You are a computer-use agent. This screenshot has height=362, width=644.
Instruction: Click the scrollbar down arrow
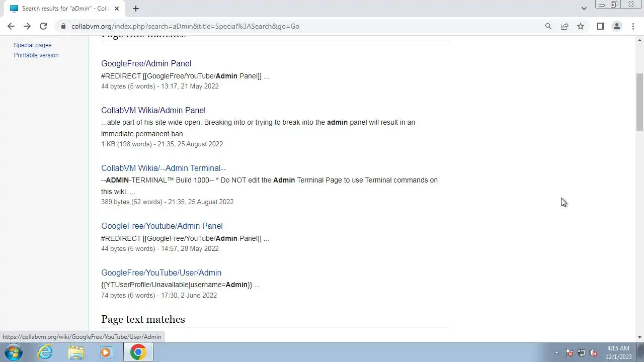(x=639, y=337)
